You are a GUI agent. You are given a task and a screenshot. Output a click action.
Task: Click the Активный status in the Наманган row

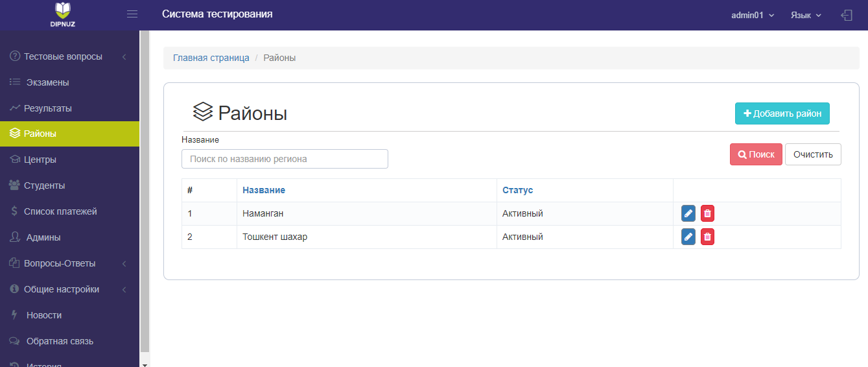522,213
